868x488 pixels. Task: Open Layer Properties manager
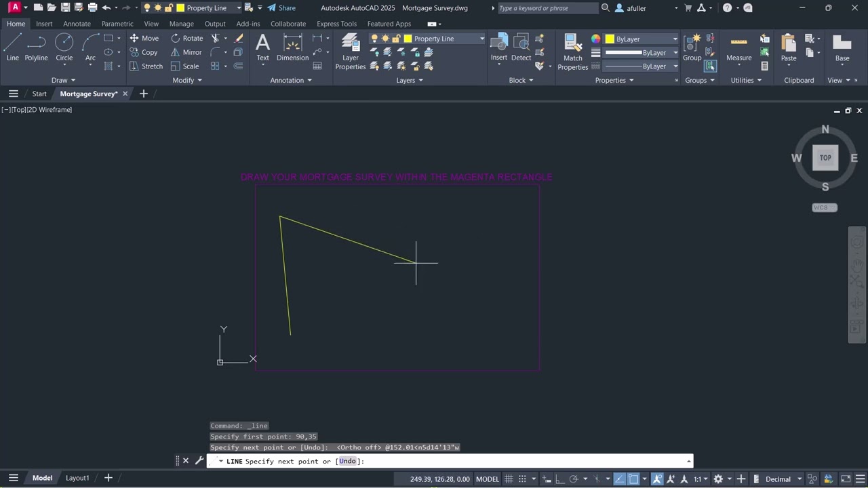(x=351, y=52)
